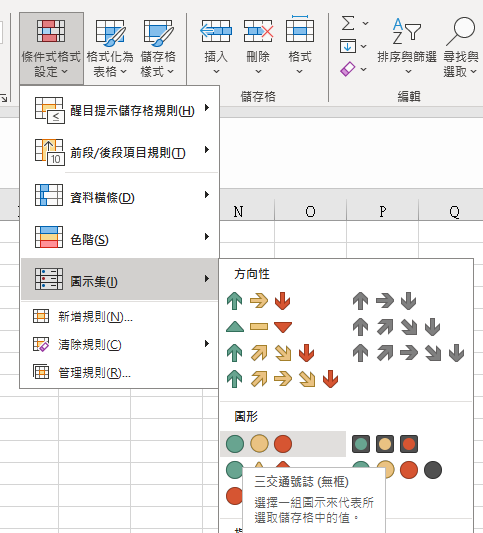Click the purple eraser Clear icon
The height and width of the screenshot is (533, 483).
point(348,69)
